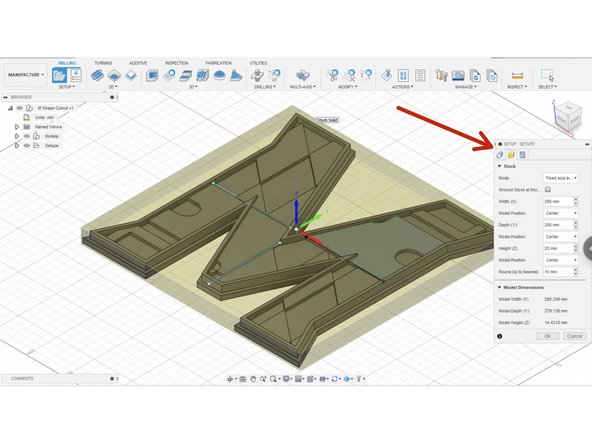Activate the Select tool icon
The width and height of the screenshot is (592, 444).
tap(547, 75)
